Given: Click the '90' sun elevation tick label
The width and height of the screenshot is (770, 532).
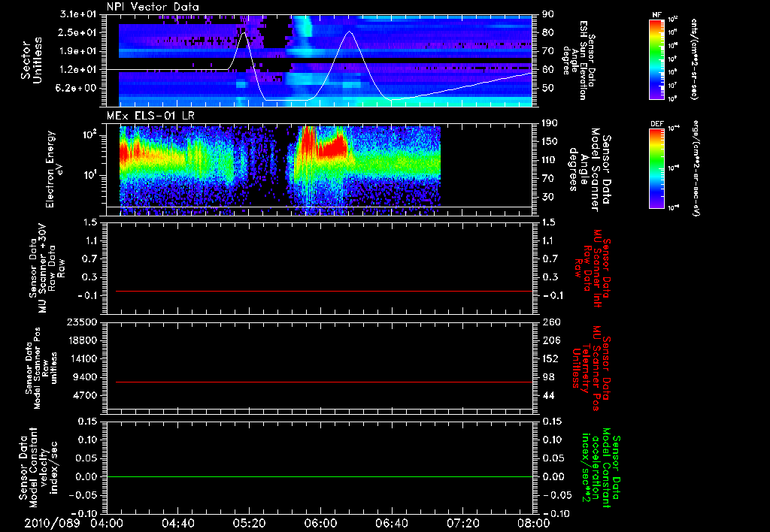Looking at the screenshot, I should coord(547,14).
